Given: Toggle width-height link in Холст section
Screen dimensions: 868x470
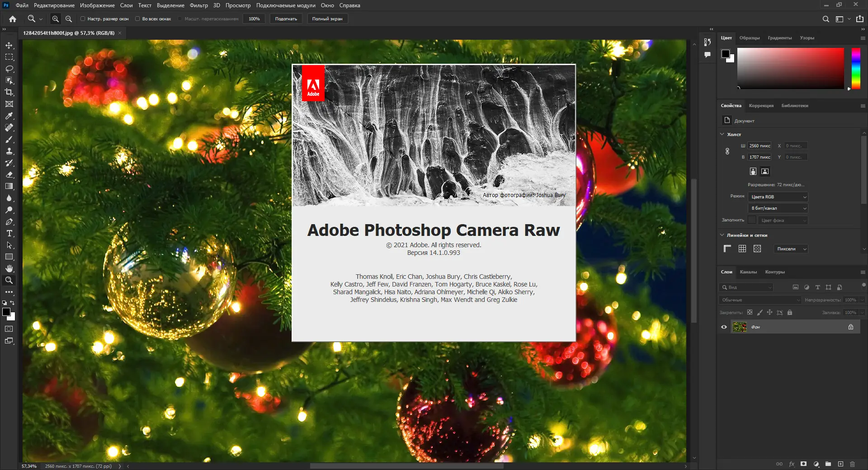Looking at the screenshot, I should click(x=727, y=151).
